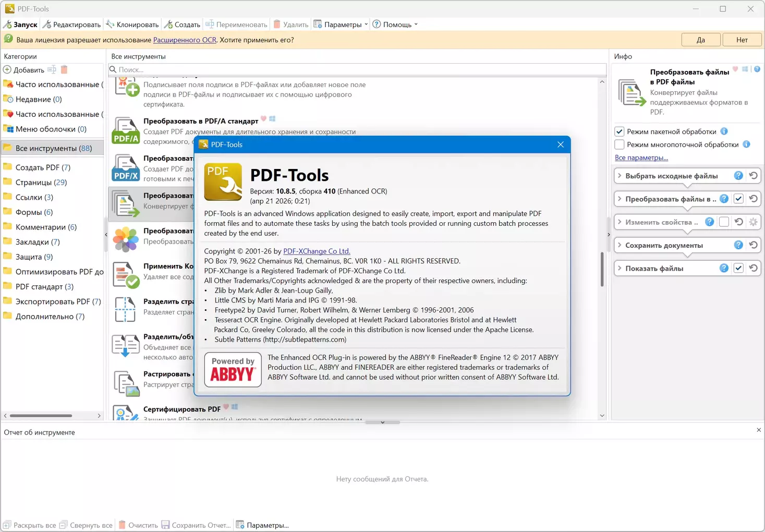
Task: Click Клонировать in the toolbar
Action: pos(132,25)
